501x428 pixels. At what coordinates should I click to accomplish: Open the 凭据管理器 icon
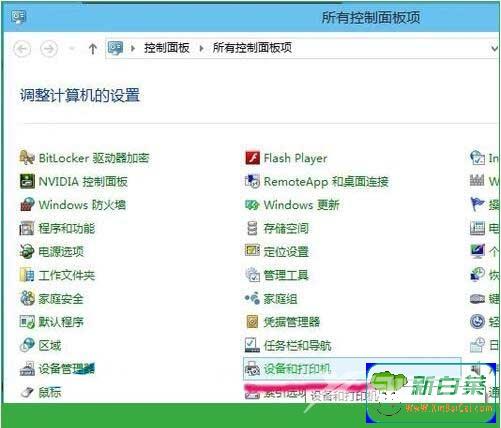[x=252, y=322]
